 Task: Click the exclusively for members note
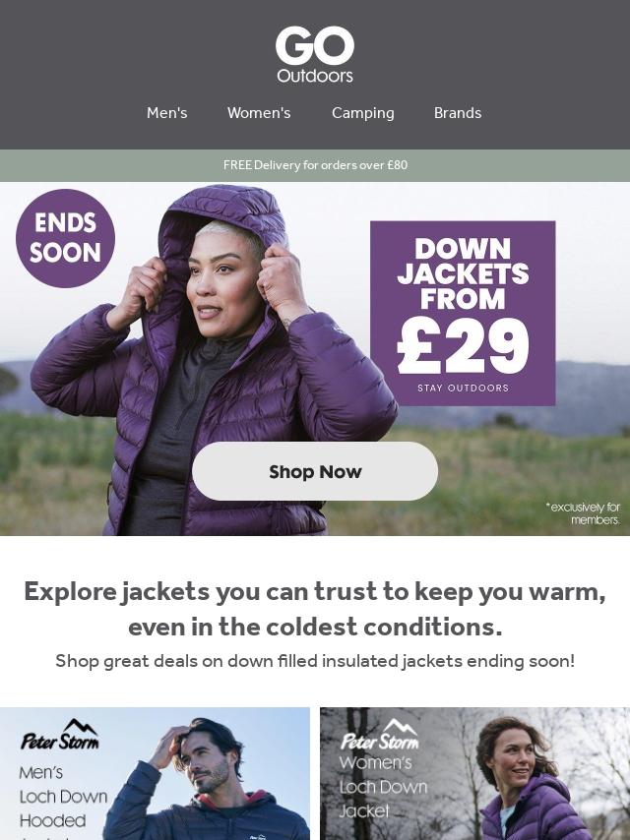[x=583, y=513]
